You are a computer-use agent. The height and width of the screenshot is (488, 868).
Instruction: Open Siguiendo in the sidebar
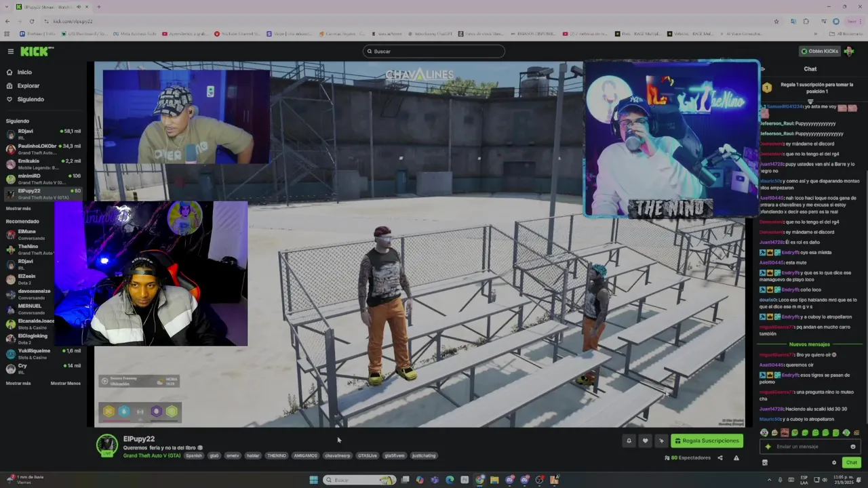31,99
